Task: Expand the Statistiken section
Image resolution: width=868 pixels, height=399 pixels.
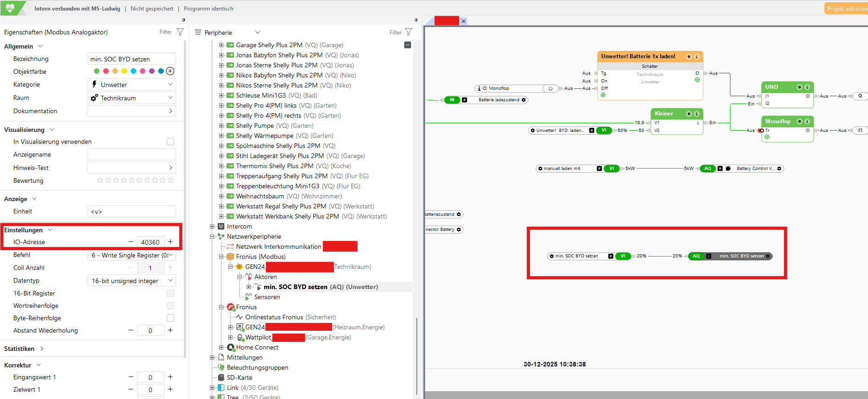Action: [x=24, y=349]
